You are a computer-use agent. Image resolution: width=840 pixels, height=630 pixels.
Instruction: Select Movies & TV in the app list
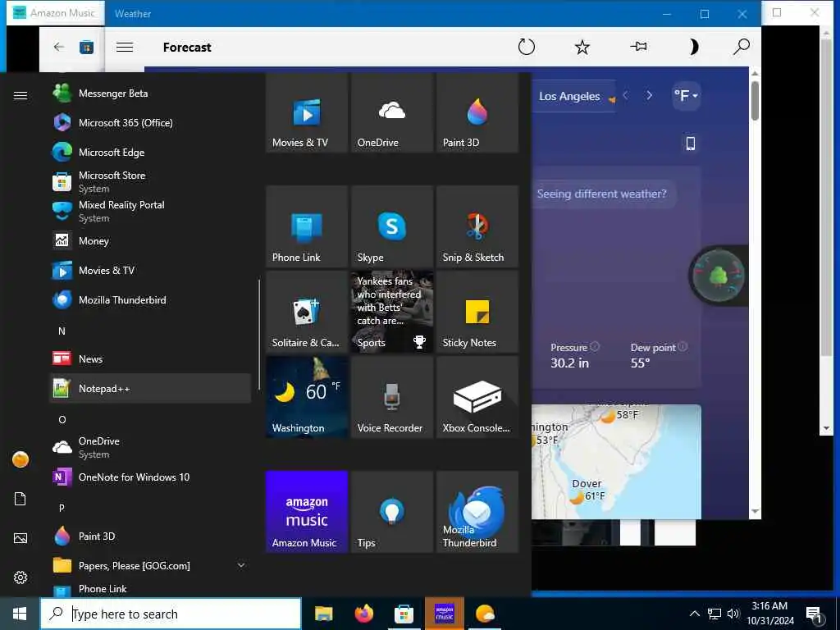150,271
